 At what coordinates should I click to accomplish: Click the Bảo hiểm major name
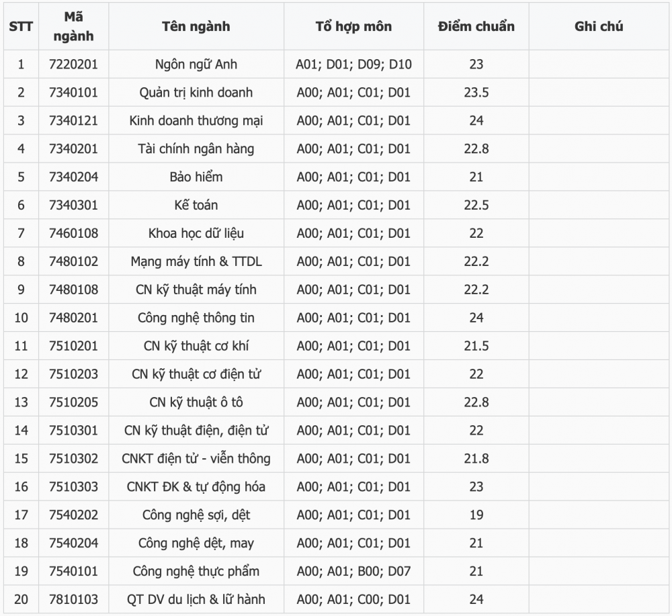click(x=196, y=177)
